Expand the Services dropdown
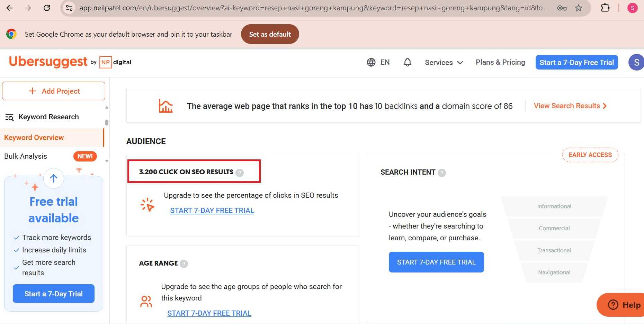 444,63
